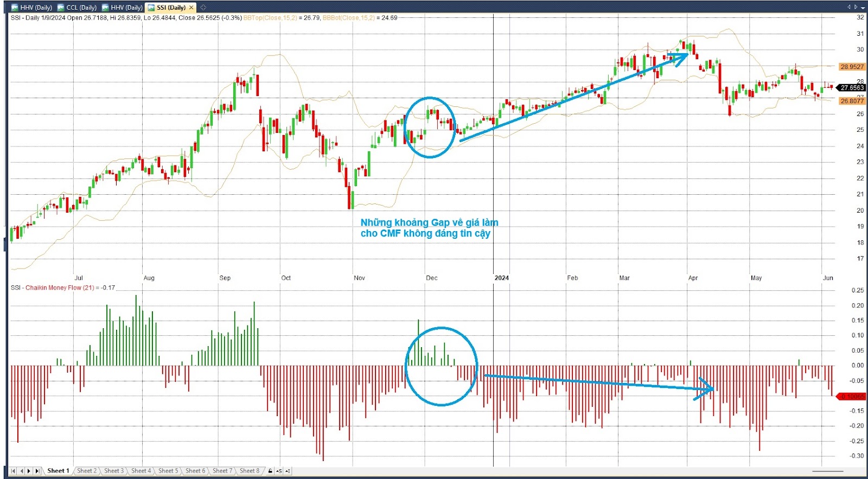The height and width of the screenshot is (479, 868).
Task: Open the chart tab list dropdown arrow
Action: click(863, 7)
